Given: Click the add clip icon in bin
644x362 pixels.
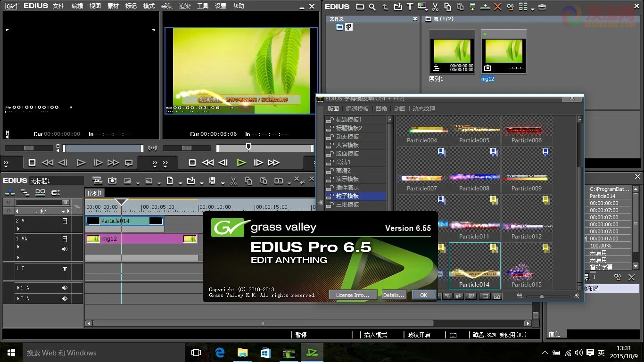Looking at the screenshot, I should (398, 7).
